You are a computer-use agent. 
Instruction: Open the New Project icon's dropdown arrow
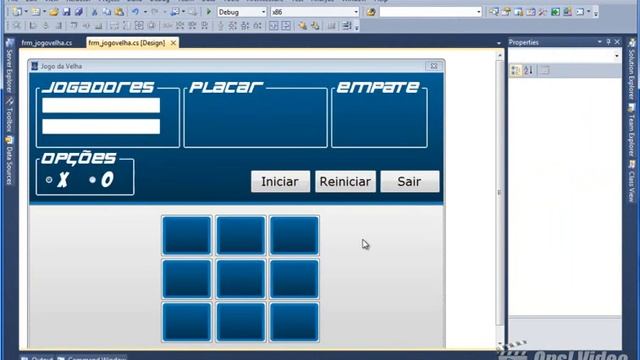pos(26,12)
